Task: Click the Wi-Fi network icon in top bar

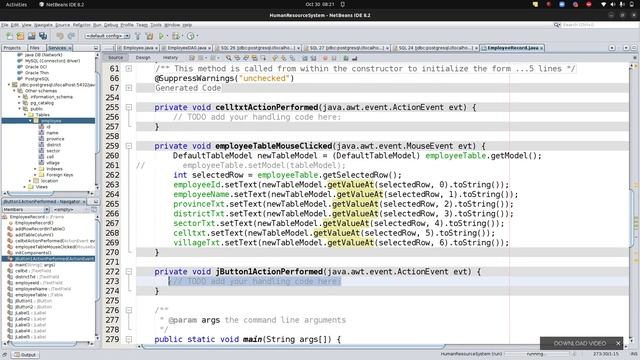Action: [603, 4]
